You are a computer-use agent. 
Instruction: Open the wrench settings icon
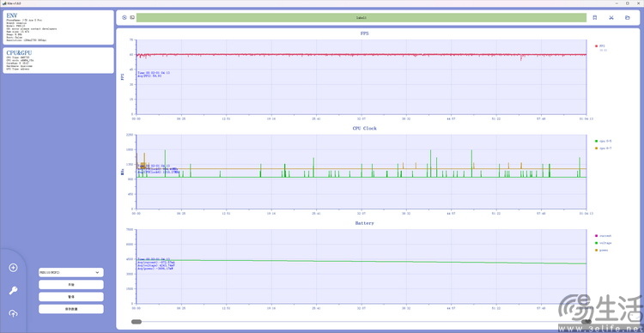point(13,291)
